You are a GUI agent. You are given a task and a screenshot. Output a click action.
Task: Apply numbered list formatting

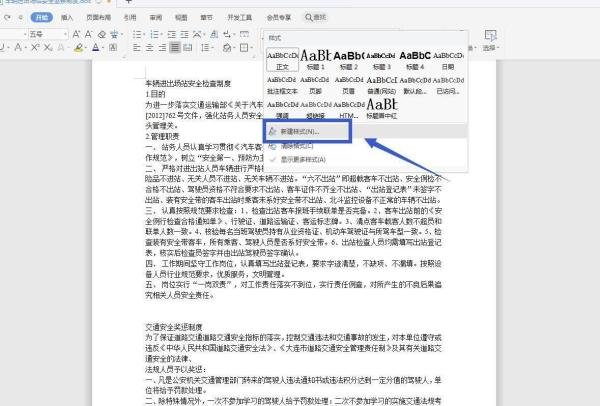154,34
